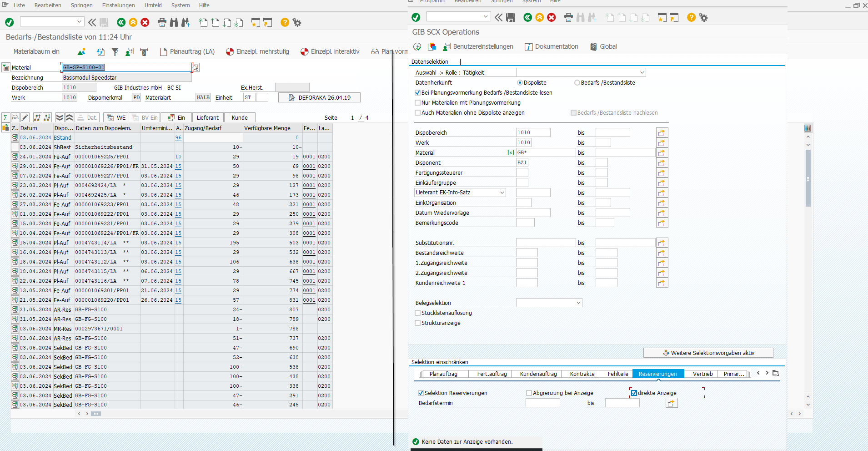Switch to the Kundenauftrag tab
The width and height of the screenshot is (868, 451).
click(x=538, y=374)
